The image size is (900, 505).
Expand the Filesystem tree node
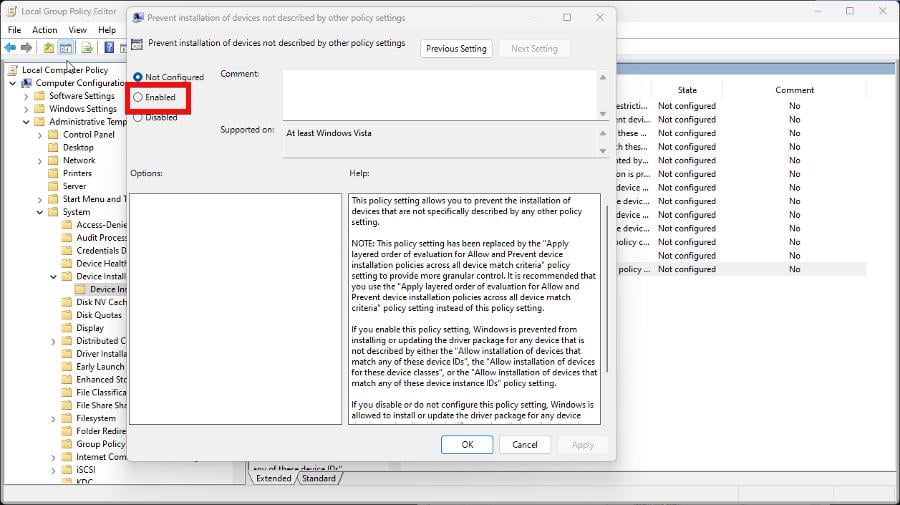tap(53, 418)
